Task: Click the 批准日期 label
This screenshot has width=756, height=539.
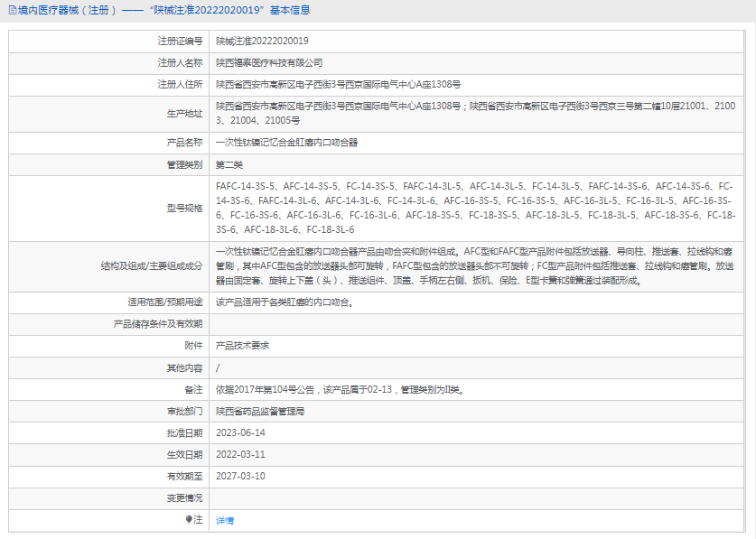Action: pyautogui.click(x=184, y=433)
